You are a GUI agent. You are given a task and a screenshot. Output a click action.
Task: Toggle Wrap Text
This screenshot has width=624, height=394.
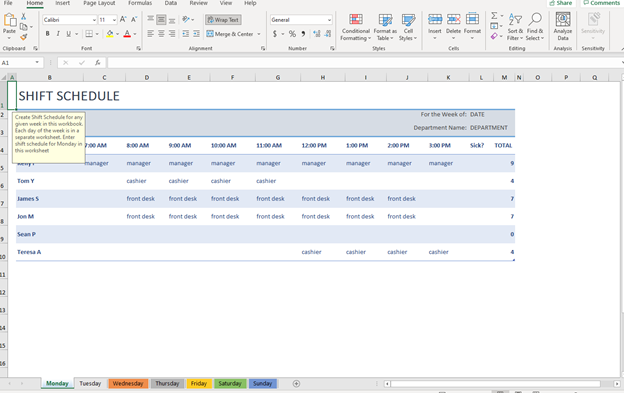(223, 20)
